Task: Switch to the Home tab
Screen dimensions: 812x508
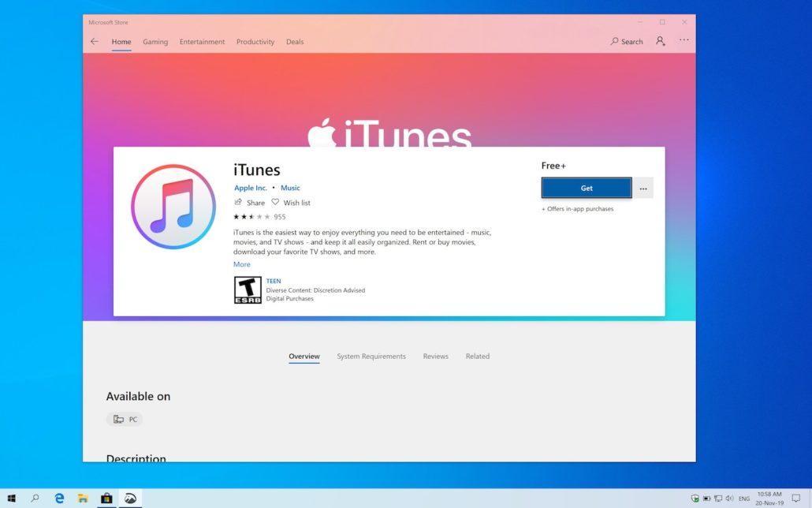Action: 121,42
